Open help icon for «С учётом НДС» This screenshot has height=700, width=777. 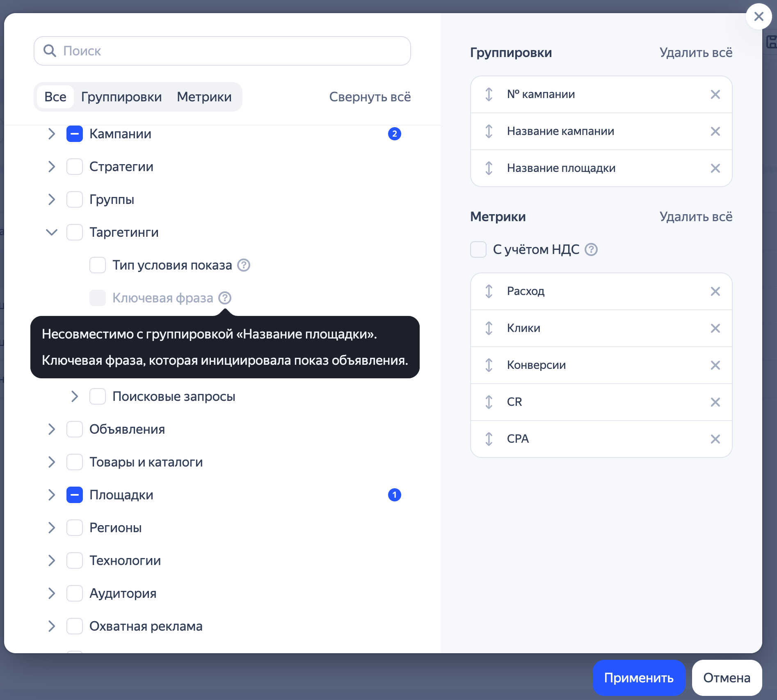(591, 249)
